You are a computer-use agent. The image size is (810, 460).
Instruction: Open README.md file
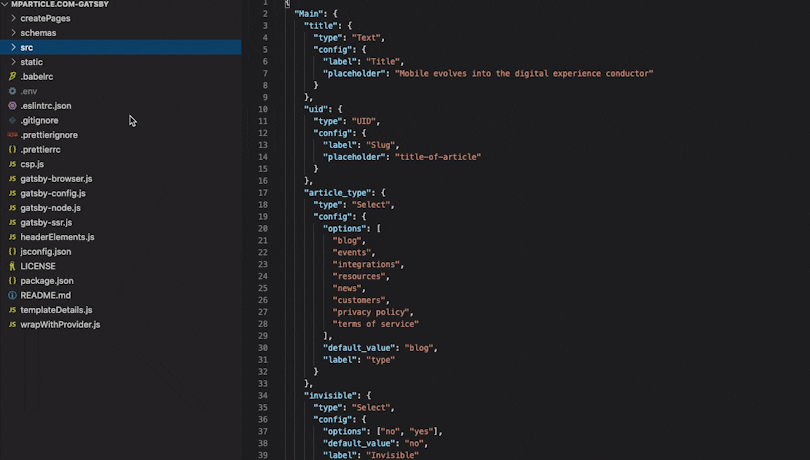[x=45, y=295]
